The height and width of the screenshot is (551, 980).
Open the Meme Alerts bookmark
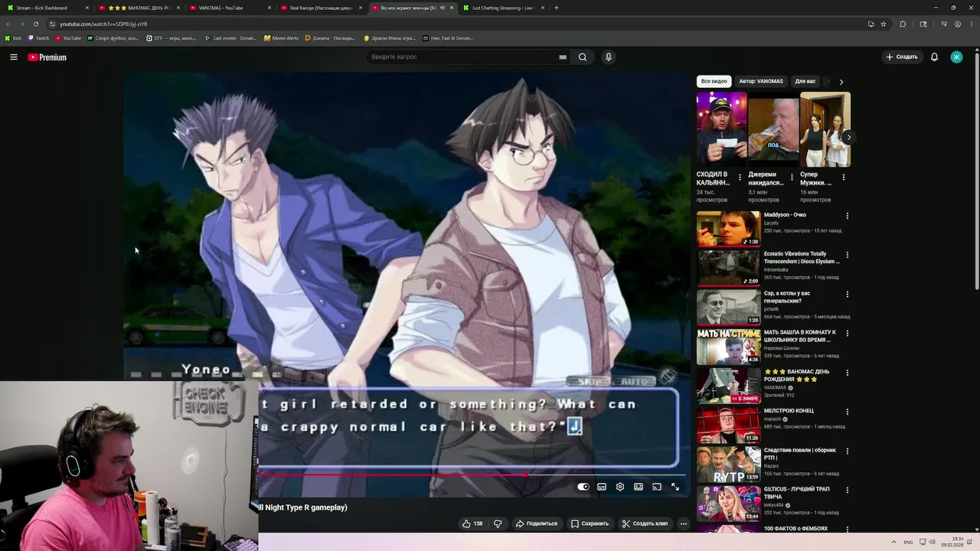[x=281, y=37]
